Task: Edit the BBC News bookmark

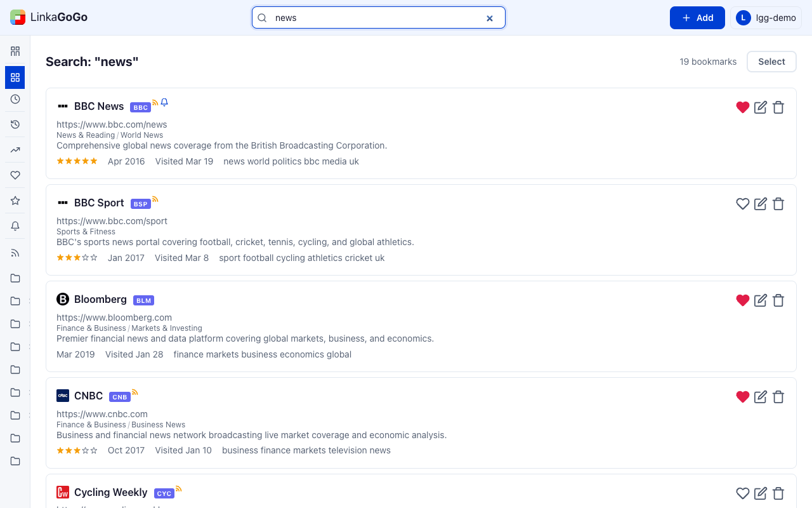Action: (761, 107)
